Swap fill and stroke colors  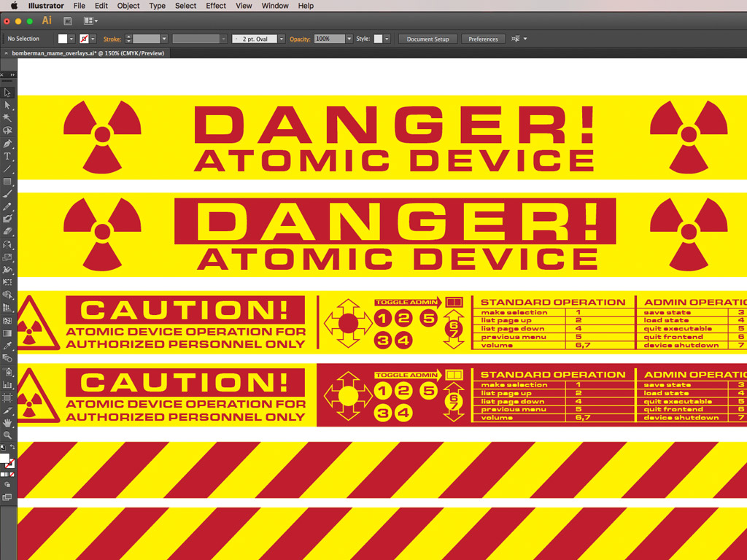(12, 448)
